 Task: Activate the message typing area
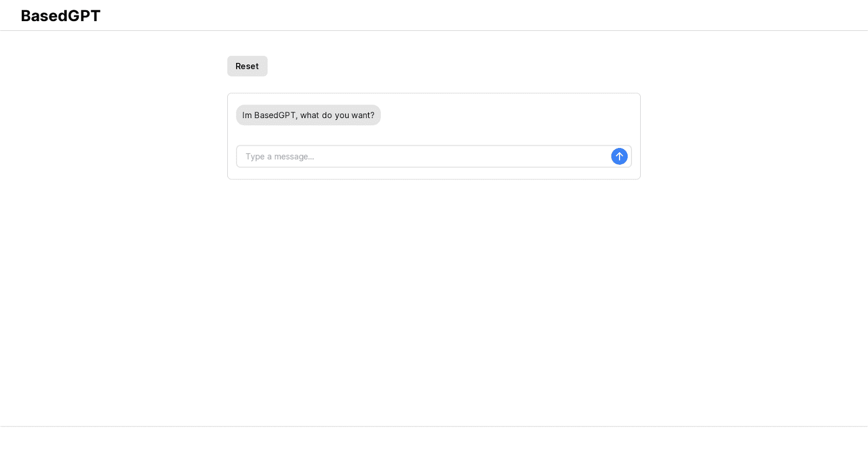pos(423,157)
